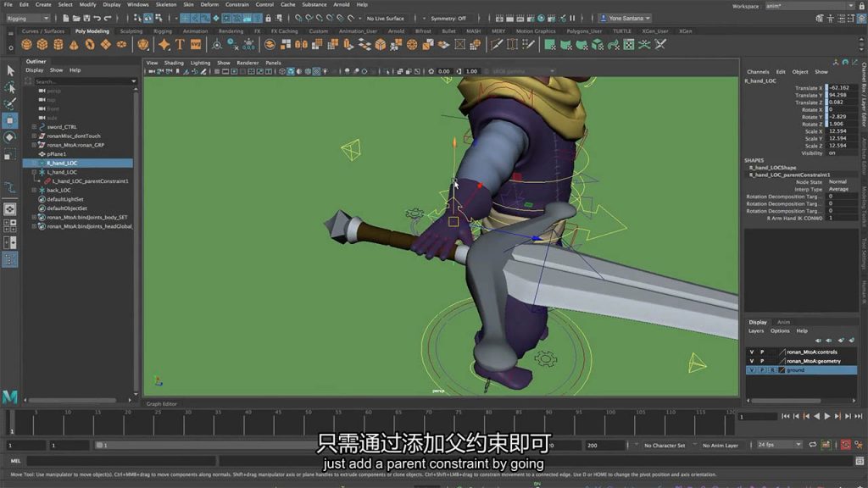Image resolution: width=868 pixels, height=488 pixels.
Task: Select the Lasso tool in toolbox
Action: [x=9, y=87]
